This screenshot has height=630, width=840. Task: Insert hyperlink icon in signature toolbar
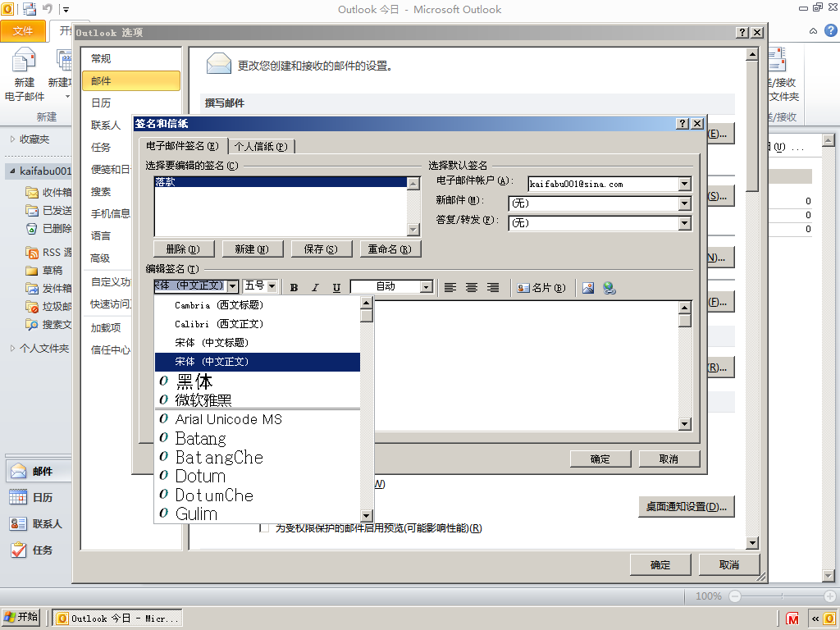(609, 288)
